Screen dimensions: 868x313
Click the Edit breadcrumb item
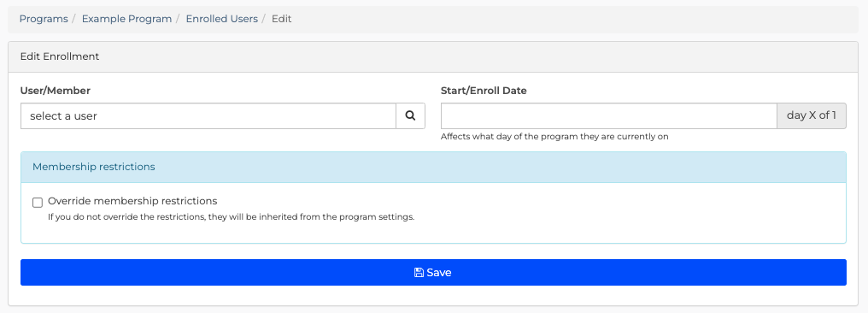tap(281, 19)
